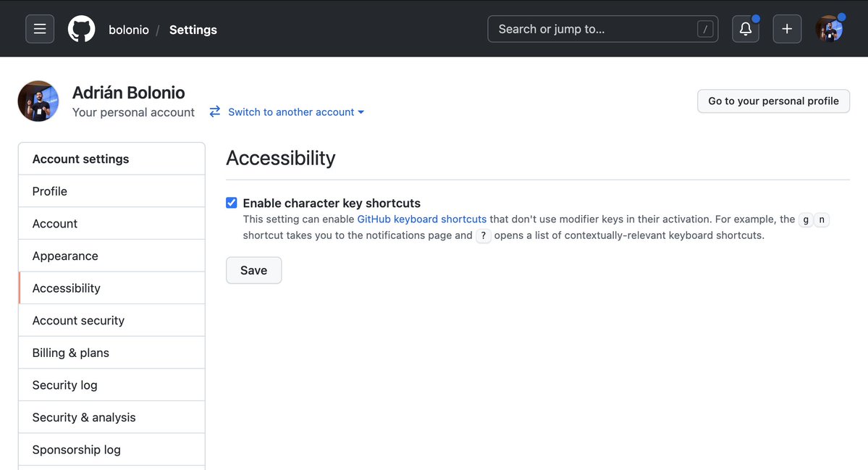The height and width of the screenshot is (470, 868).
Task: Click Go to your personal profile
Action: 773,101
